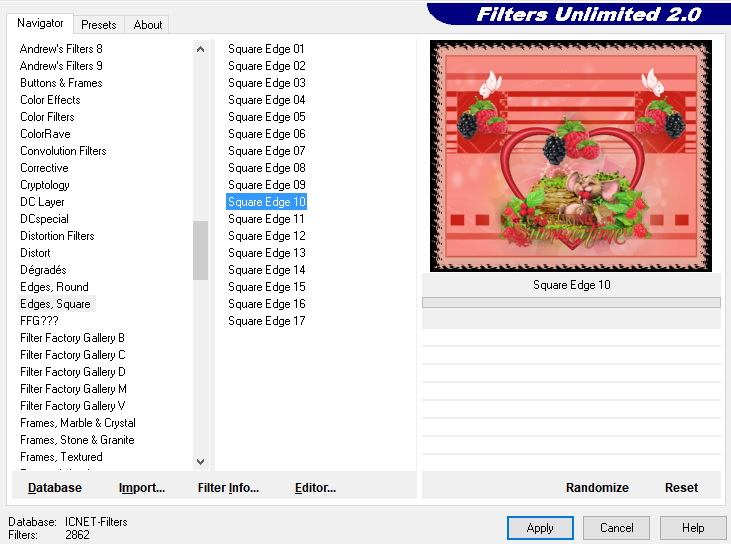Select Edges, Square category
Image resolution: width=731 pixels, height=544 pixels.
click(55, 304)
